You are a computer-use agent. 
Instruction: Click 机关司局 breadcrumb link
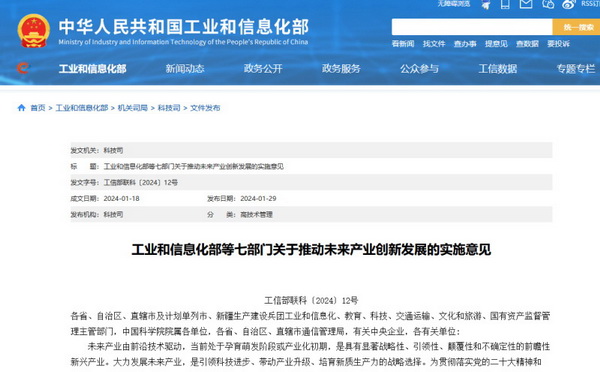pos(132,108)
